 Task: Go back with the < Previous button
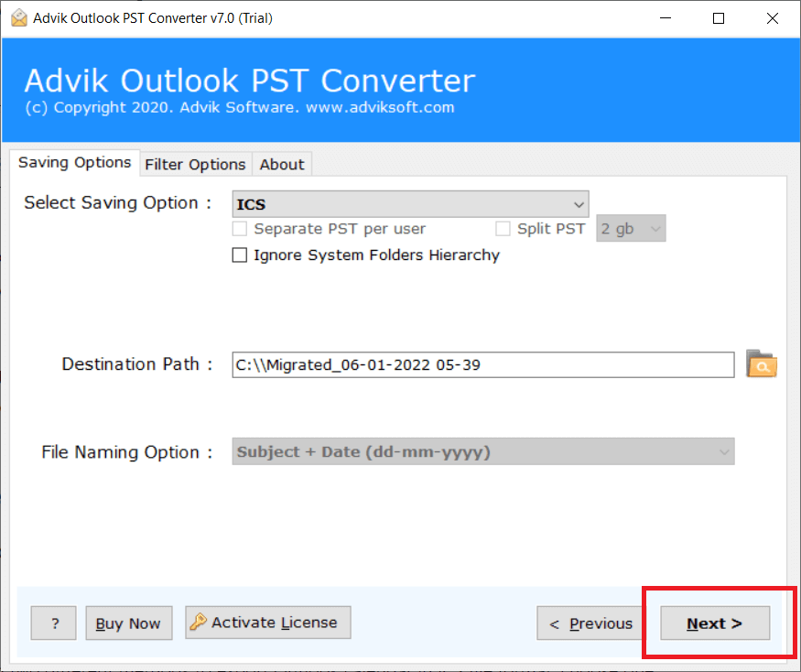(x=590, y=623)
